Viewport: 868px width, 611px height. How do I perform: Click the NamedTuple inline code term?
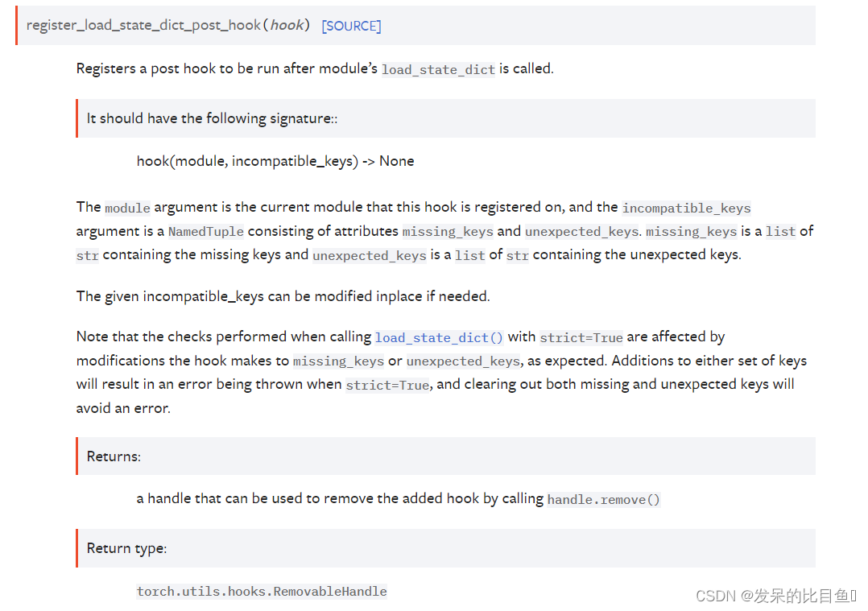(206, 232)
